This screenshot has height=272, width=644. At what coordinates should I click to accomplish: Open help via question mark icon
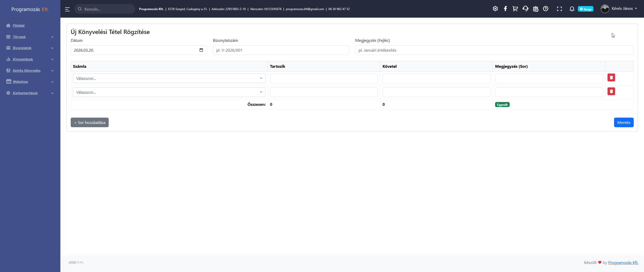point(546,9)
